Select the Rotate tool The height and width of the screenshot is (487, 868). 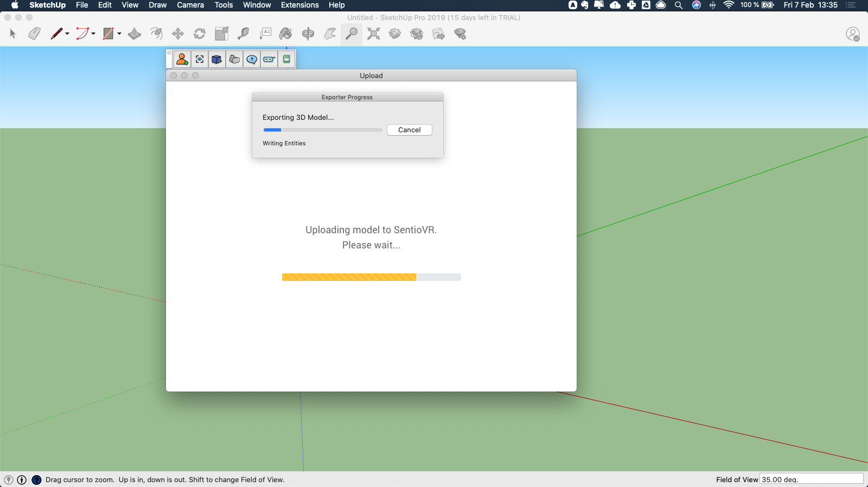click(x=200, y=34)
